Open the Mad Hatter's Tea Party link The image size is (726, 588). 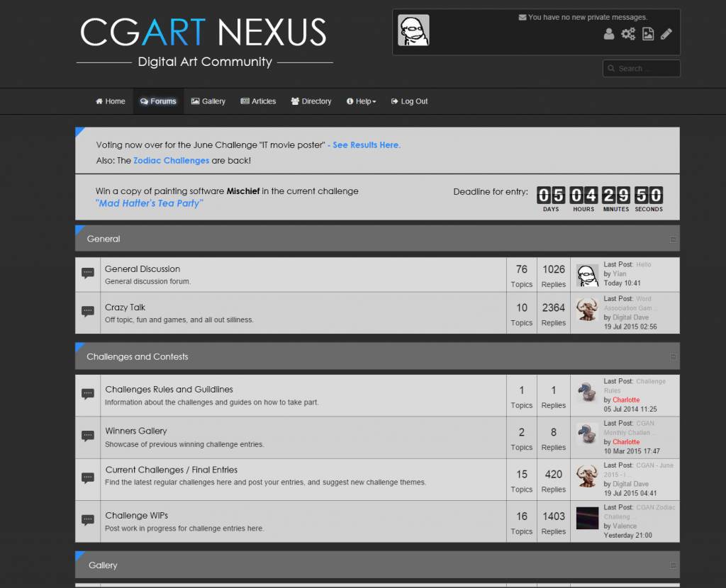150,203
